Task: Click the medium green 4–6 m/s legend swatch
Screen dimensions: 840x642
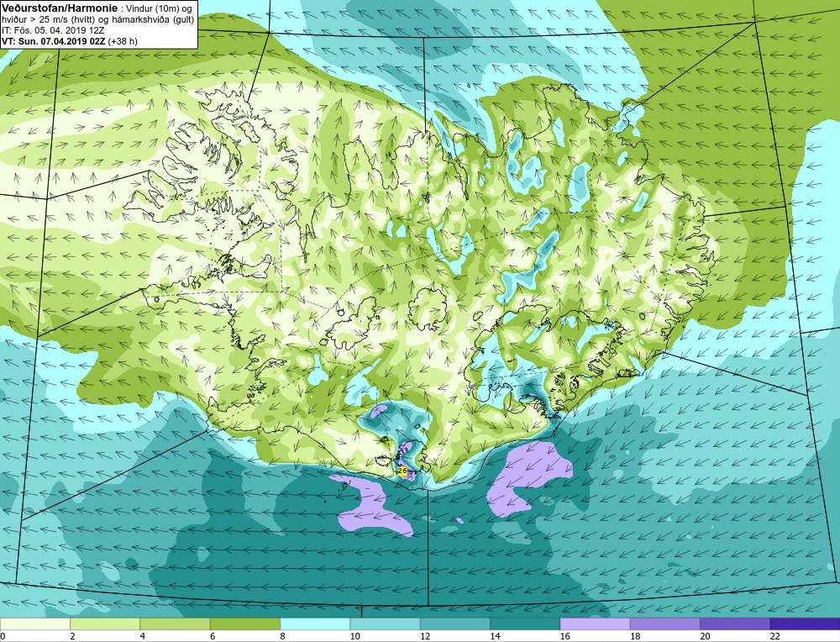Action: [176, 624]
